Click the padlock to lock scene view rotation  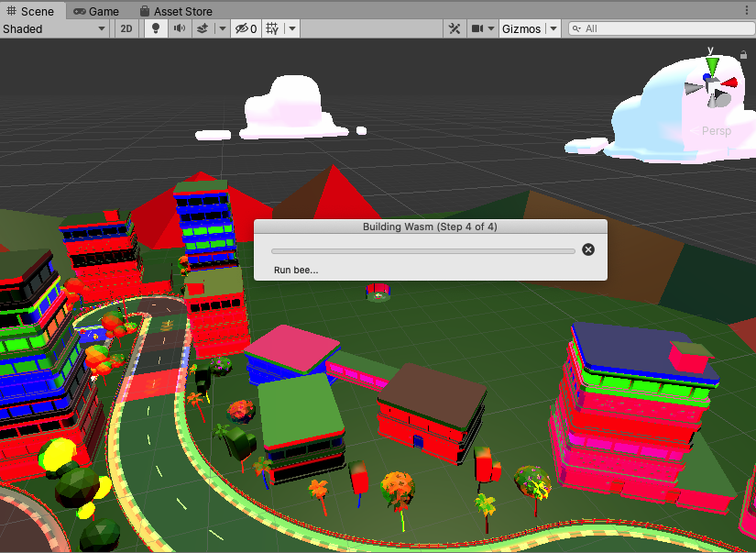pos(743,55)
